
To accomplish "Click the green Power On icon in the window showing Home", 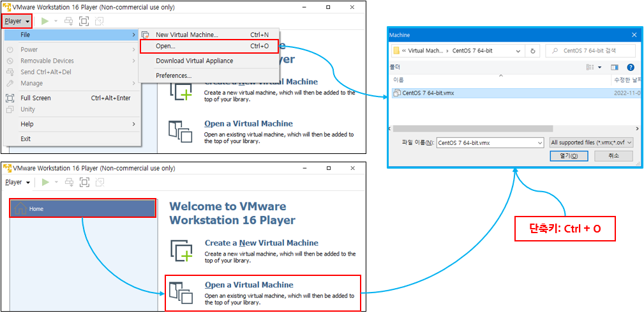I will [45, 182].
